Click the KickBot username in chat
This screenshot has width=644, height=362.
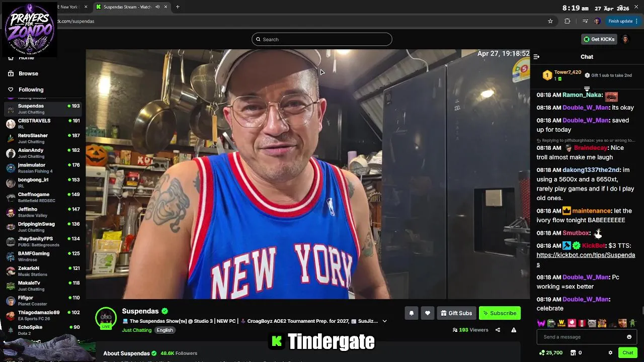(x=594, y=246)
